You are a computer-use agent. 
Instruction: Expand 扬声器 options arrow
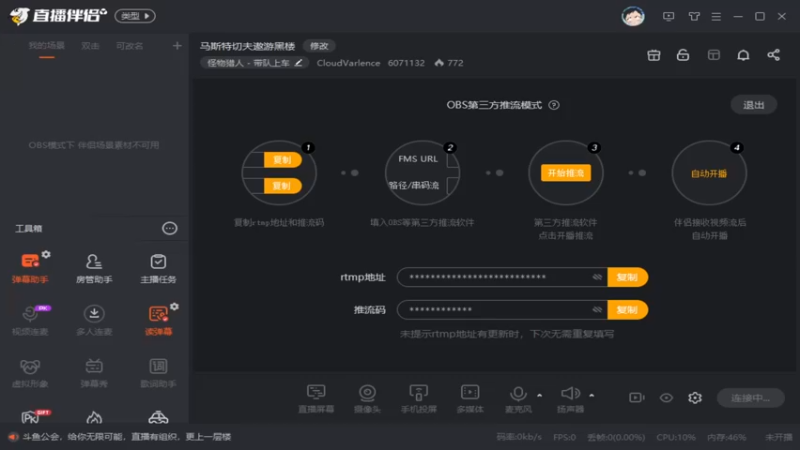[591, 395]
